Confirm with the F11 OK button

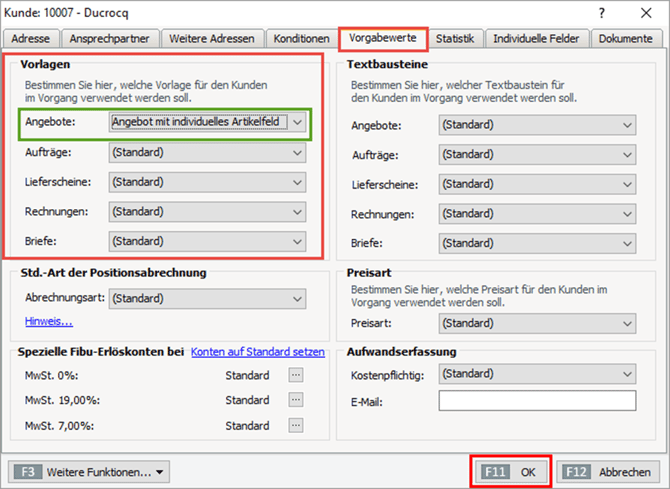(x=510, y=472)
